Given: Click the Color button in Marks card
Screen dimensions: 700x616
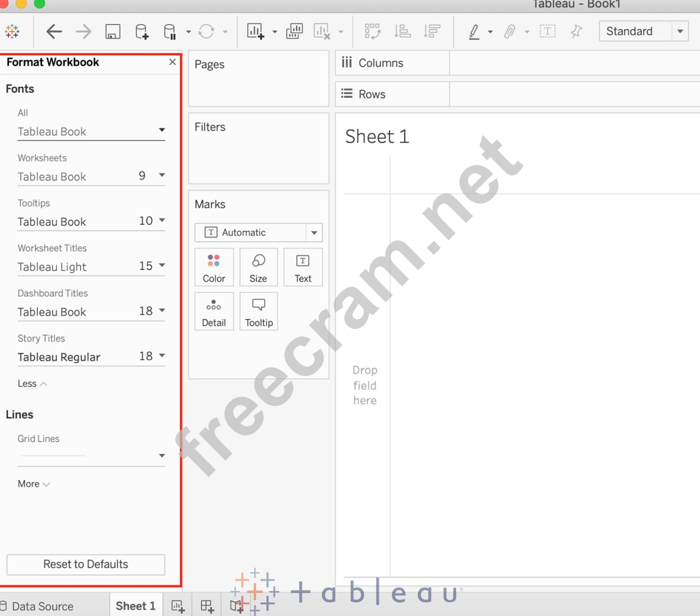Looking at the screenshot, I should click(x=214, y=268).
